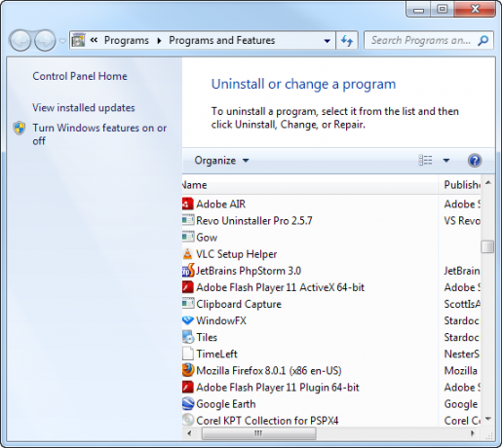
Task: Open Control Panel Home link
Action: 80,76
